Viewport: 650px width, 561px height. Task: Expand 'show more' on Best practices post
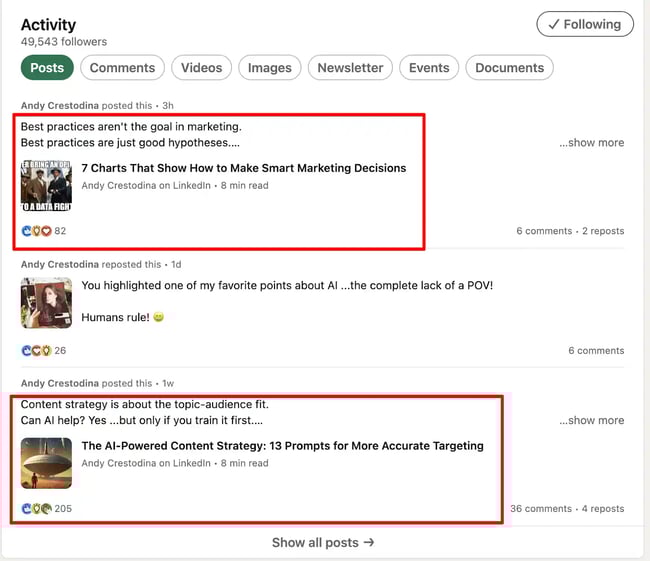click(x=591, y=143)
